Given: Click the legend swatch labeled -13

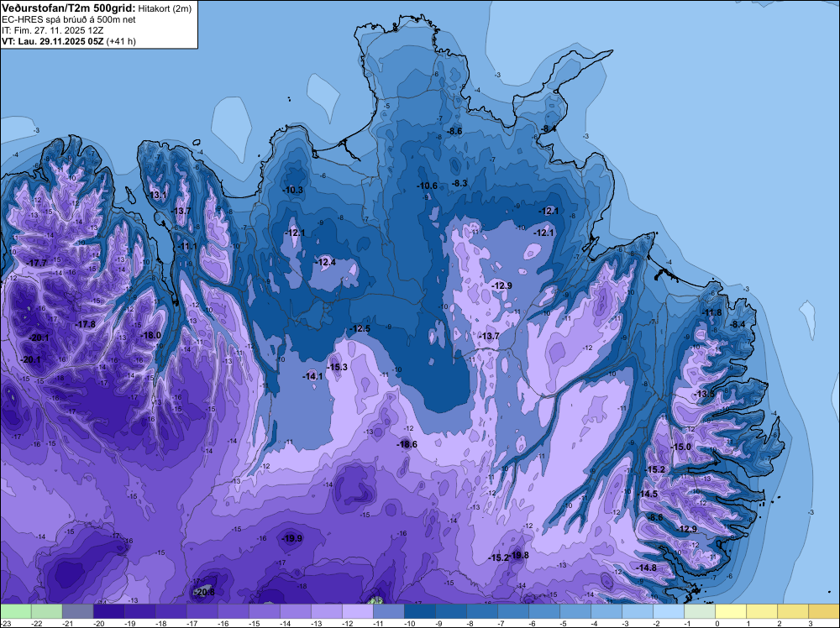Looking at the screenshot, I should pos(326,611).
